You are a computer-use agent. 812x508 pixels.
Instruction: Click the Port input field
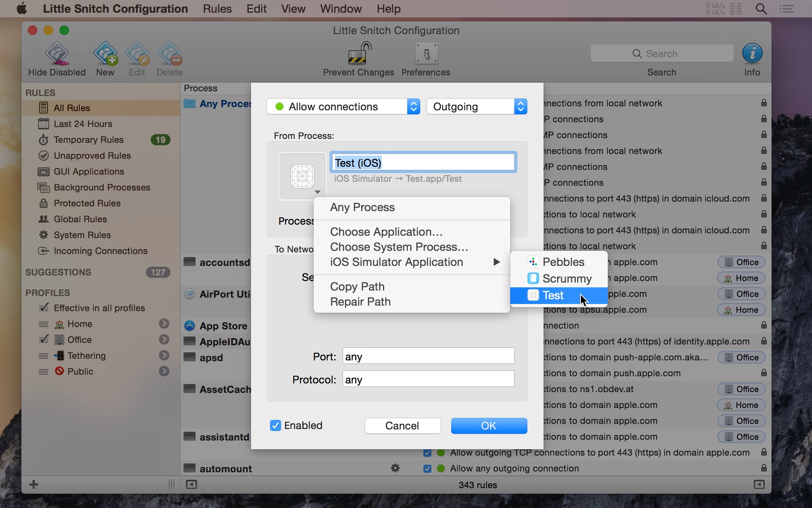click(x=428, y=356)
